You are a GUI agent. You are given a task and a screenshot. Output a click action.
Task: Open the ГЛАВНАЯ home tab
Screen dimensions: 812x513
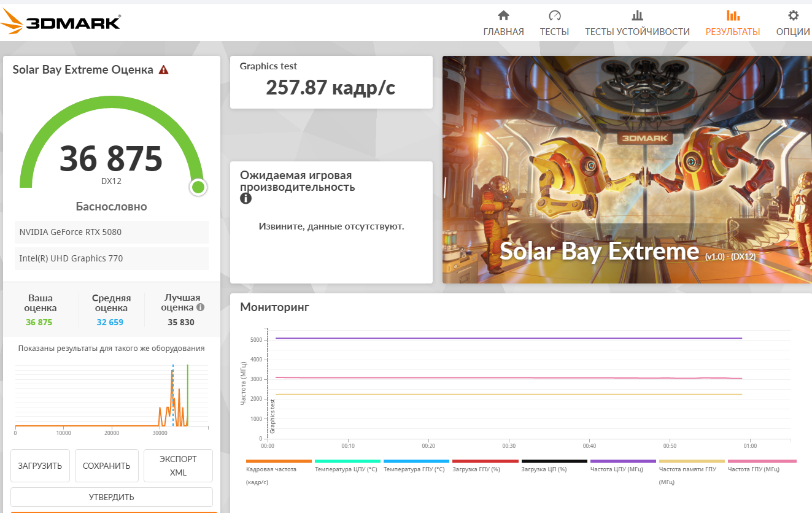click(x=503, y=24)
